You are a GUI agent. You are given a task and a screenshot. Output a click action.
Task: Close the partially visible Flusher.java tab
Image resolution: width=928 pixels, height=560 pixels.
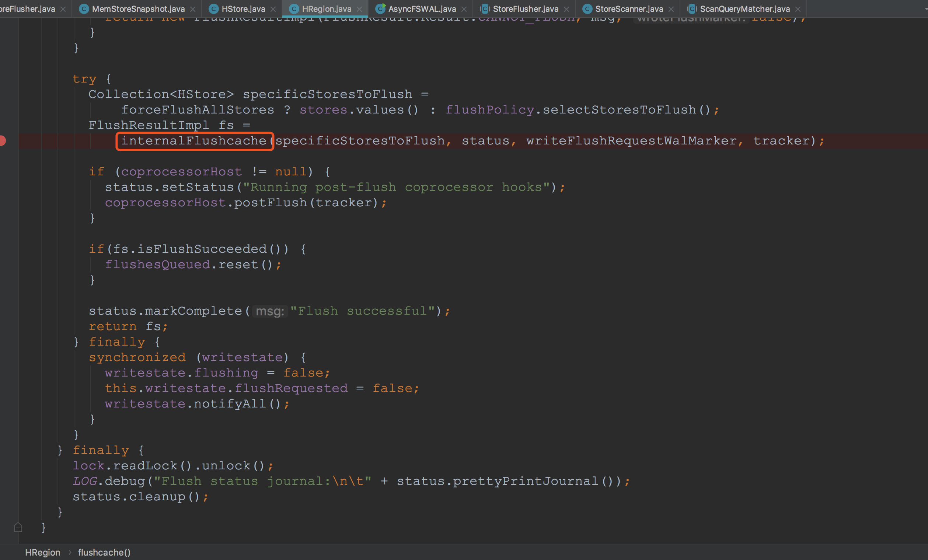[x=63, y=9]
